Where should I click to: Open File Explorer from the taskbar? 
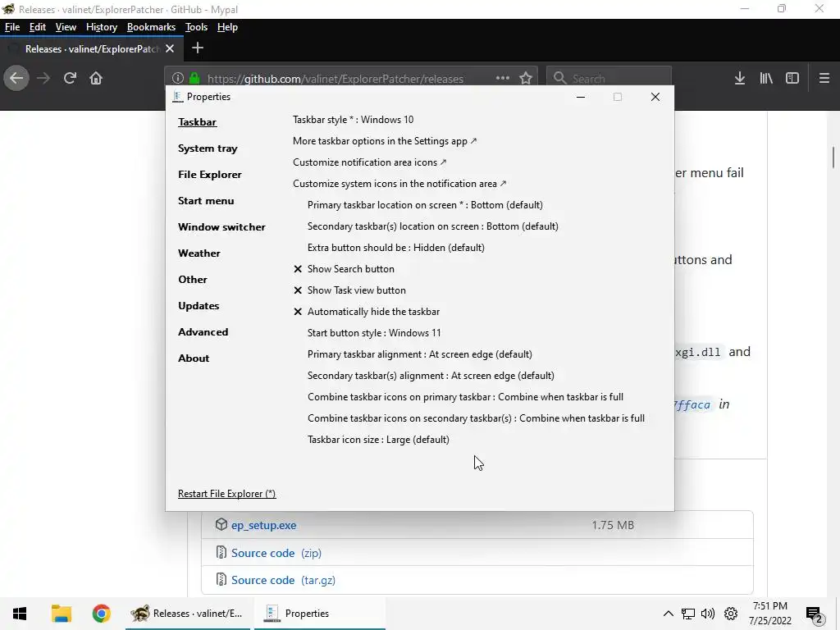(x=61, y=614)
